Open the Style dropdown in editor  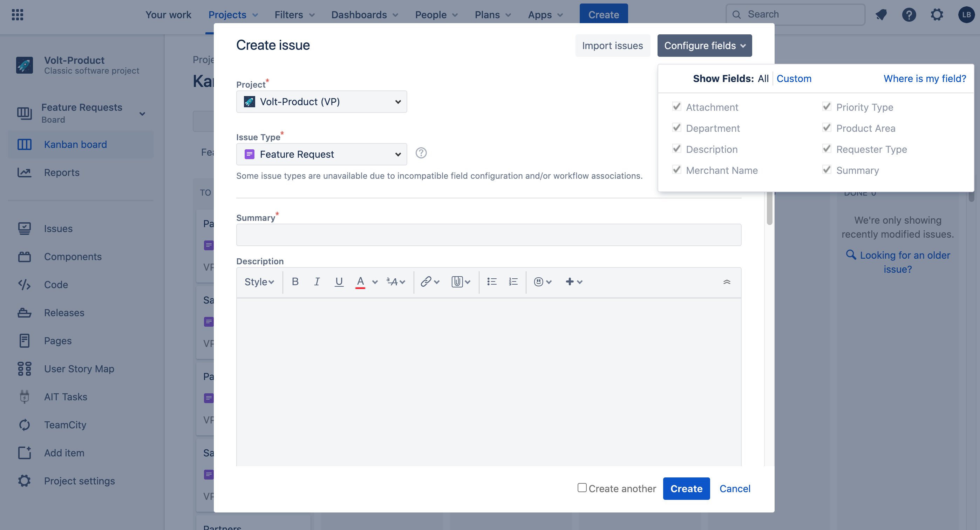click(259, 281)
